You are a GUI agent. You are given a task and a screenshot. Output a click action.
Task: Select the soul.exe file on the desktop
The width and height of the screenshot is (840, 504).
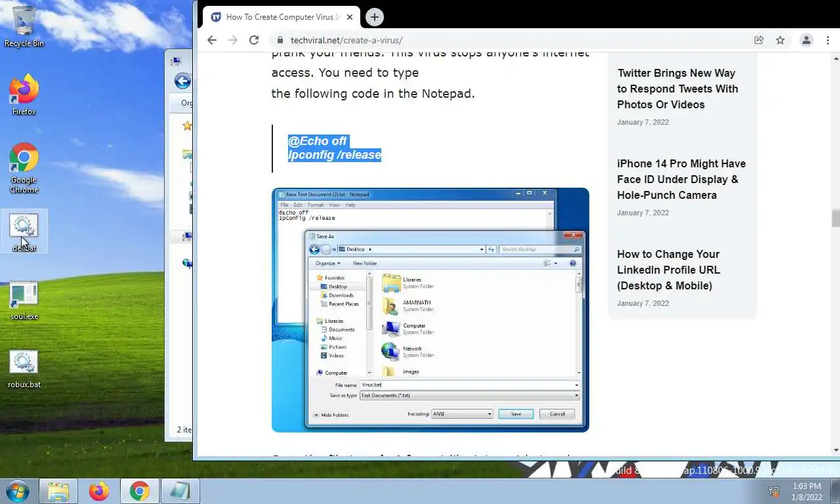click(24, 301)
